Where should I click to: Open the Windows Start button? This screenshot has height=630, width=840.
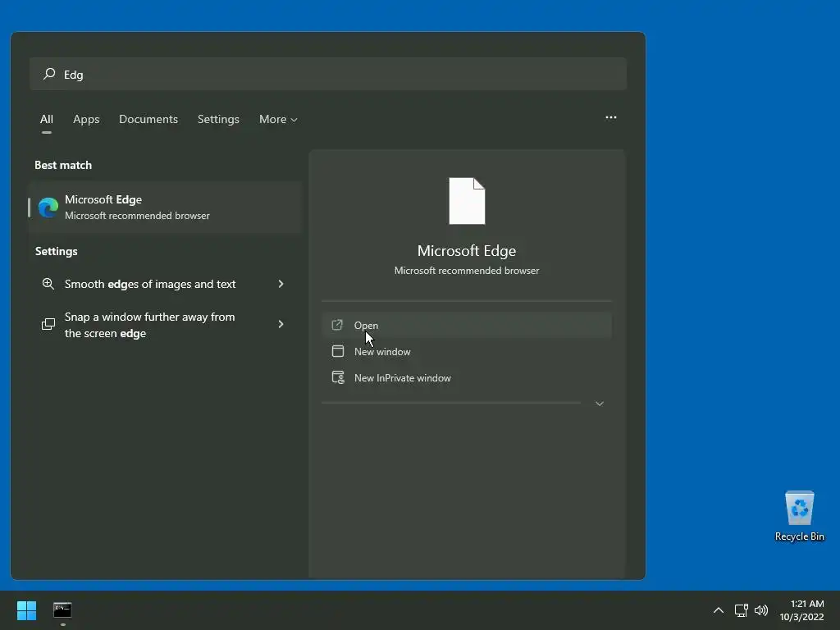(26, 610)
